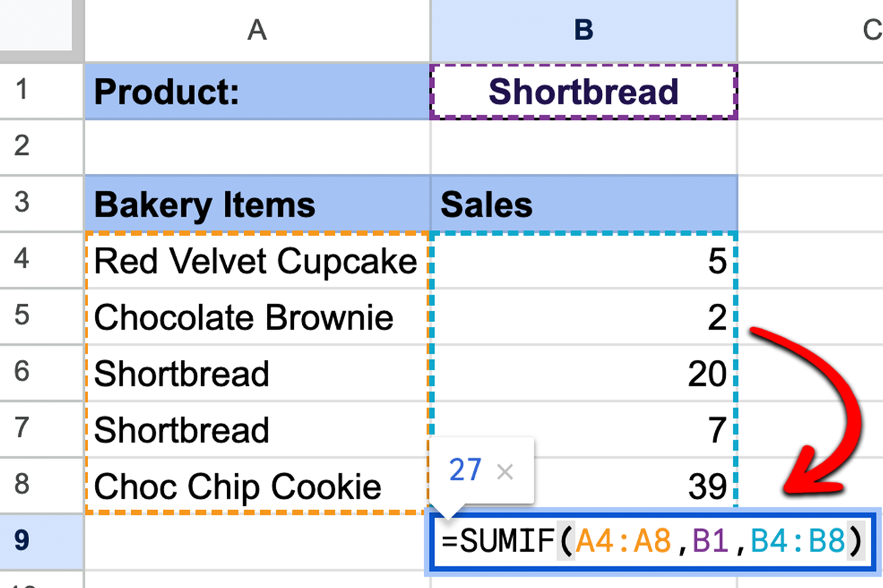Click the Choc Chip Cookie cell

click(256, 486)
